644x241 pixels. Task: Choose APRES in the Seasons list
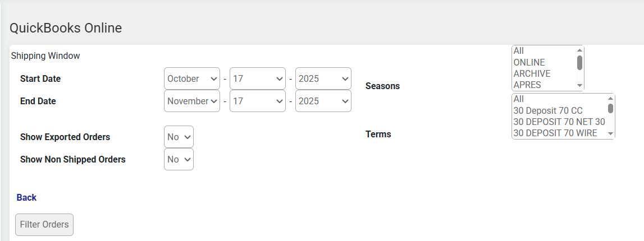coord(527,85)
